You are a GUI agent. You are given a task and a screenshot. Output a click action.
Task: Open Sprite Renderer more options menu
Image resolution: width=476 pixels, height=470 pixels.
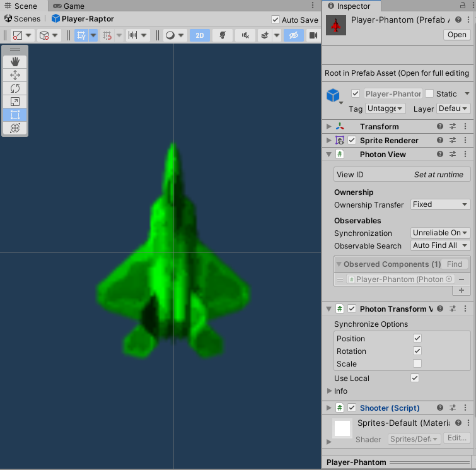point(465,140)
